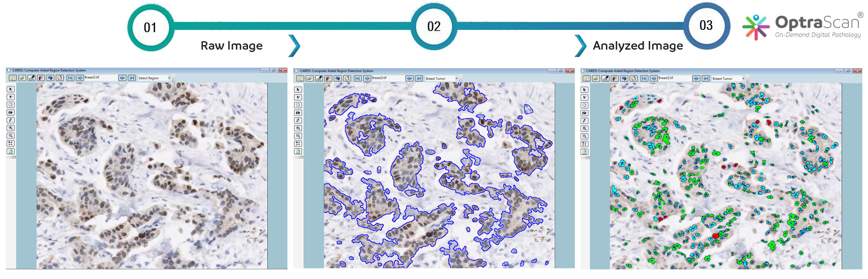The width and height of the screenshot is (868, 279).
Task: Click the save report icon in Raw Image window
Action: tap(11, 151)
